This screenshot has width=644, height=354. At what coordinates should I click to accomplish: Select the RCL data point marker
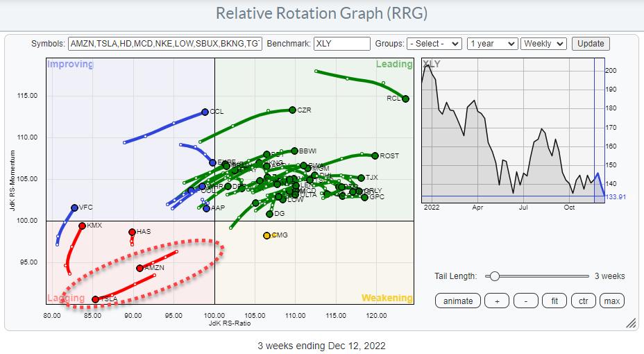click(405, 99)
